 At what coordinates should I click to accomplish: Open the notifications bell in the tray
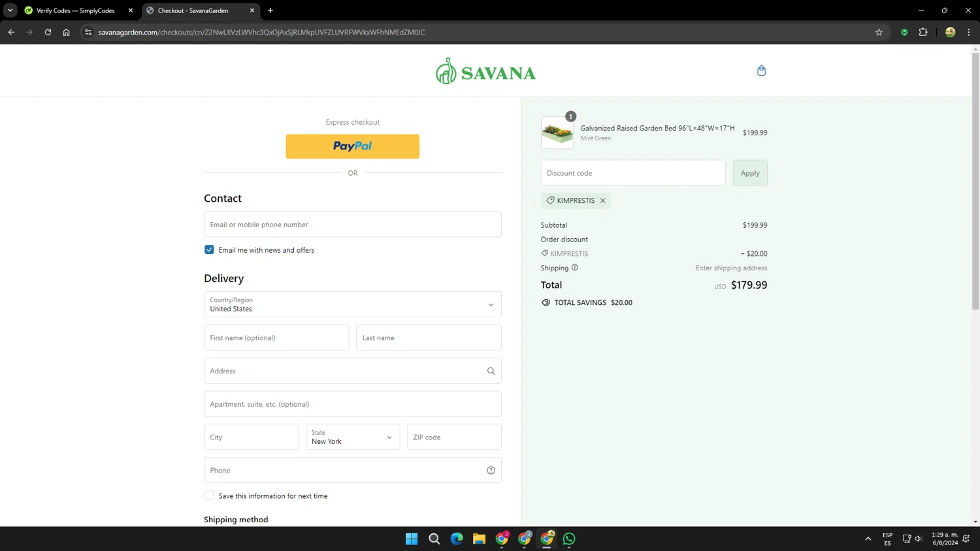966,539
